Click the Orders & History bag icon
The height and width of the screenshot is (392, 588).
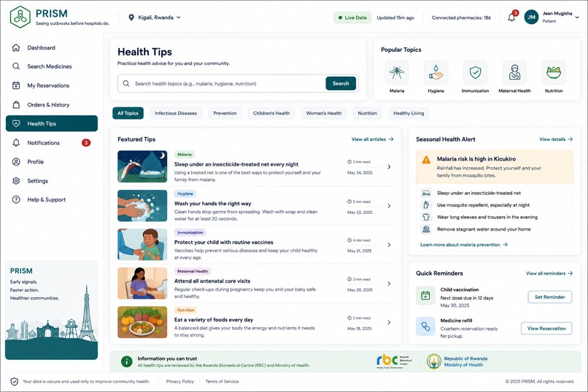(16, 104)
